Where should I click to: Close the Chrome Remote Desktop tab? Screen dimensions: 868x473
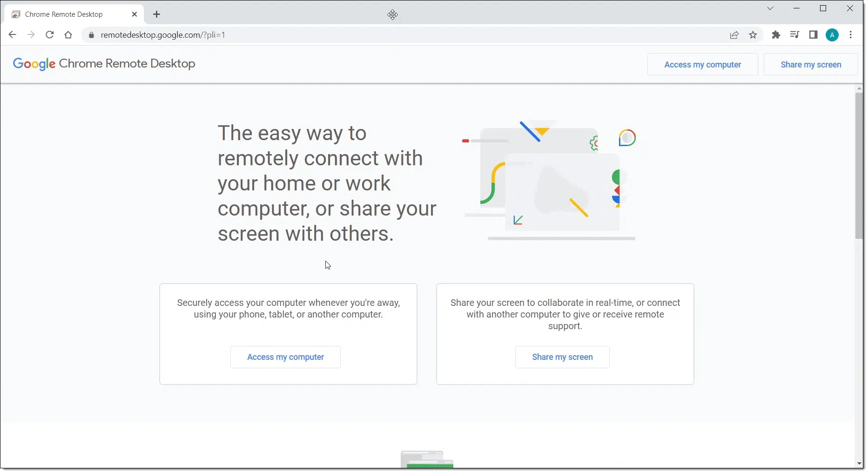(135, 14)
